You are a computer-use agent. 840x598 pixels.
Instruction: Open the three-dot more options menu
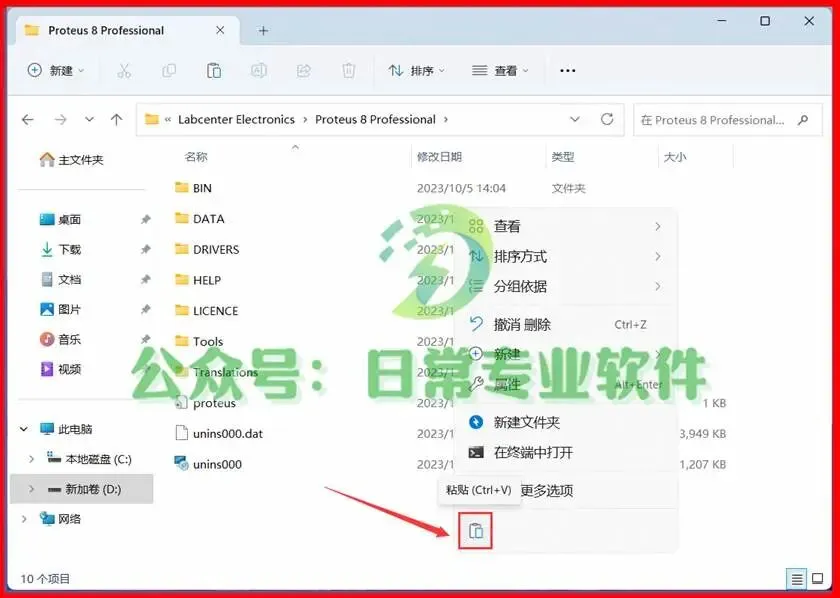[x=567, y=70]
